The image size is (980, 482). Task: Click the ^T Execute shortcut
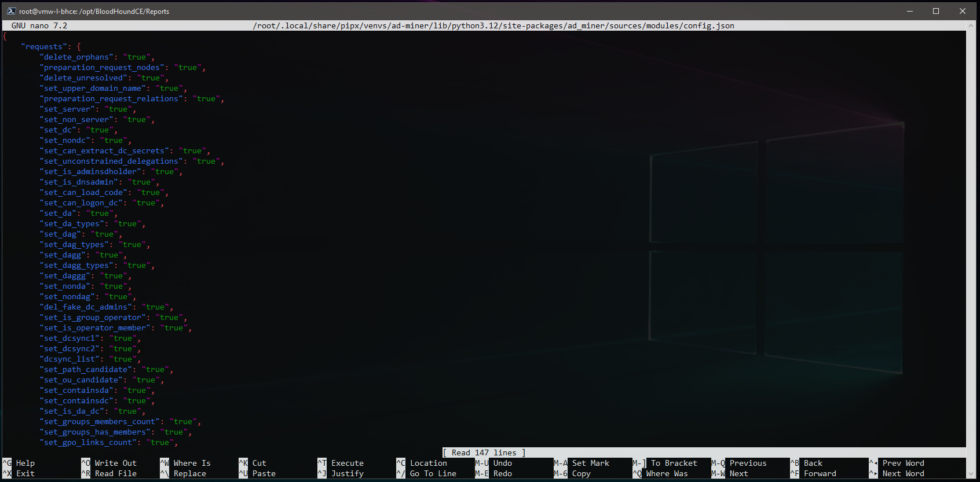click(341, 463)
